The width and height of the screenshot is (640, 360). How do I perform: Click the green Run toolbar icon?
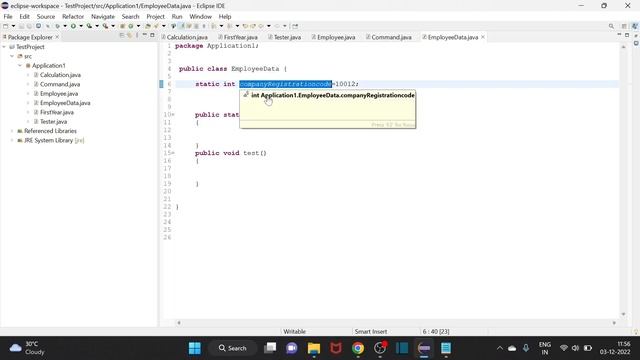pyautogui.click(x=73, y=26)
